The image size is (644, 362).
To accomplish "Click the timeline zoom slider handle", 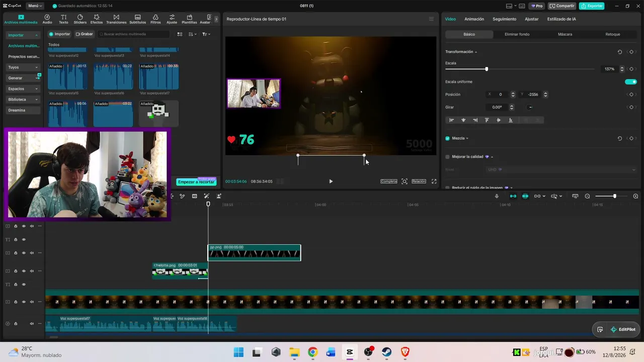I will 614,196.
